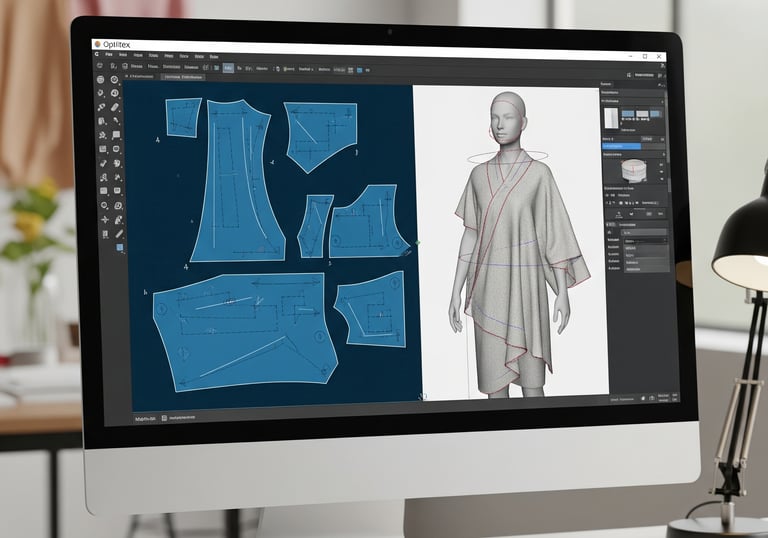Collapse the right panel section with the cylinder preview
This screenshot has height=538, width=768.
point(664,155)
